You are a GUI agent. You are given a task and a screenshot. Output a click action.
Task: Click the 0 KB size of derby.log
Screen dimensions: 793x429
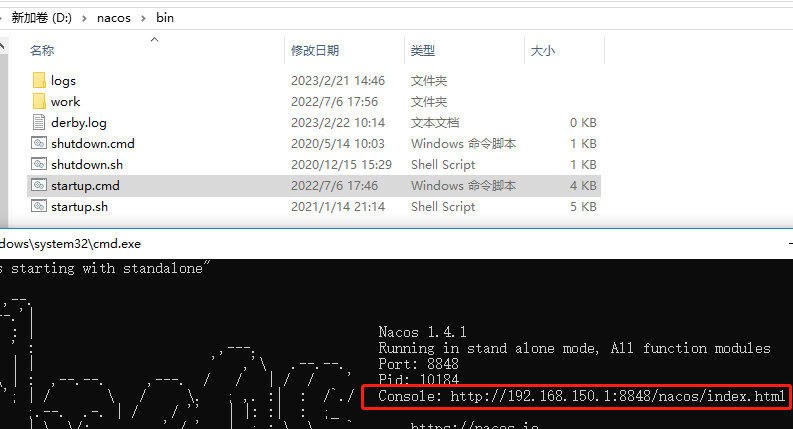point(583,122)
